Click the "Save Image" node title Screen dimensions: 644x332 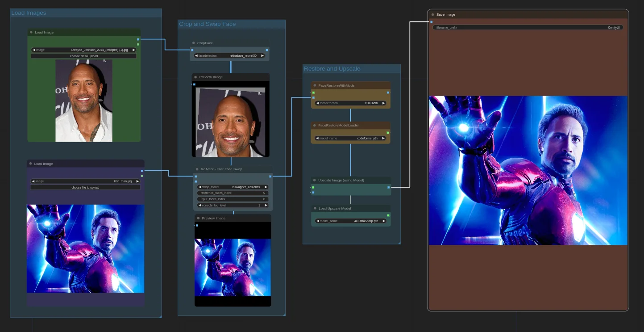[x=446, y=15]
